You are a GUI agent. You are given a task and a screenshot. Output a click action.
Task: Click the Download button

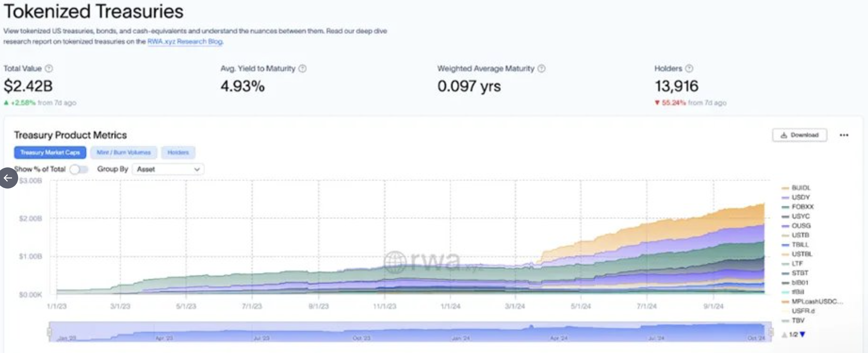click(799, 135)
